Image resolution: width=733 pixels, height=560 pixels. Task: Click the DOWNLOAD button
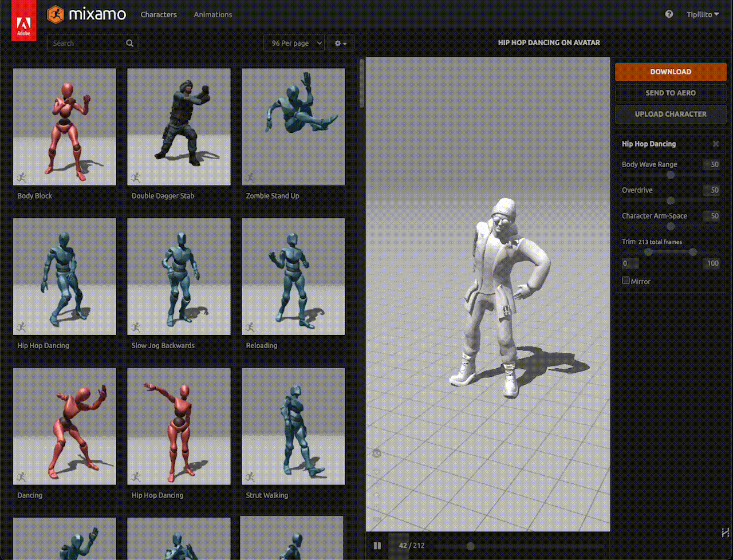(x=671, y=72)
